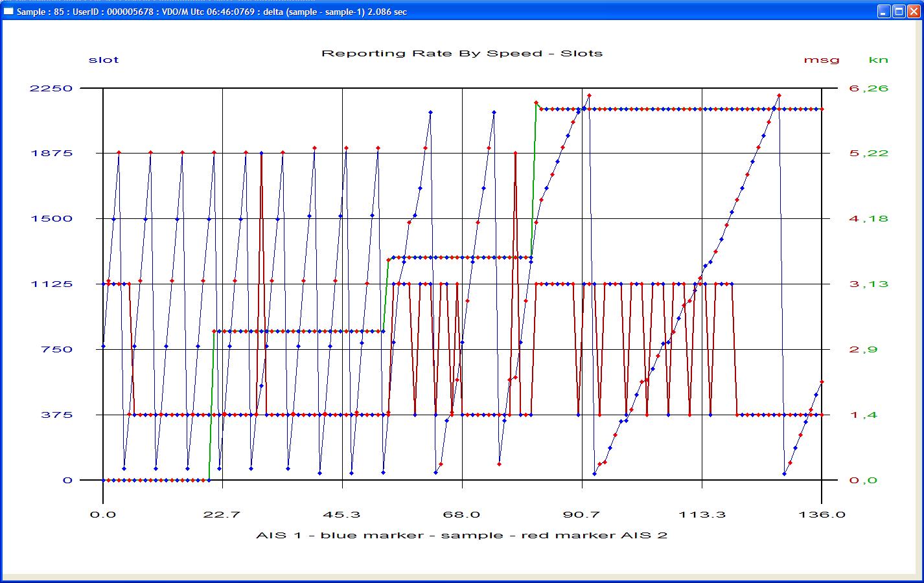Click the window title text starting "Sample : 85"
The image size is (924, 583).
click(x=211, y=12)
